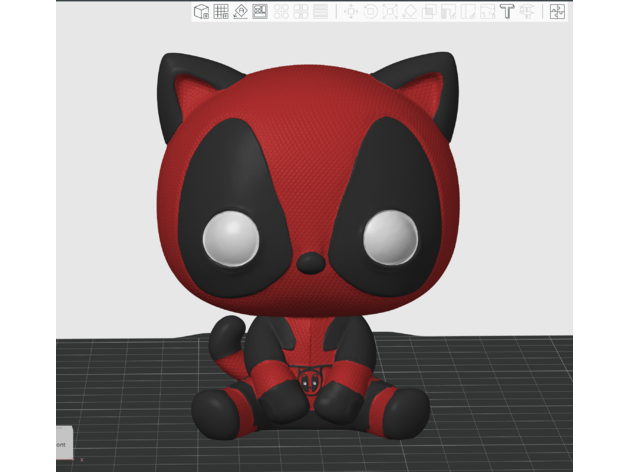
Task: Select the Text shape T tool
Action: tap(507, 12)
